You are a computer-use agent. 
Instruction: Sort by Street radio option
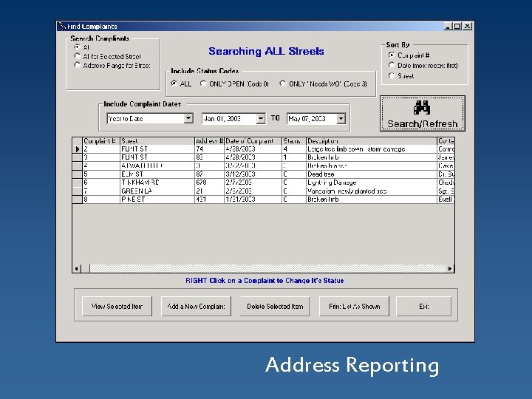point(392,75)
